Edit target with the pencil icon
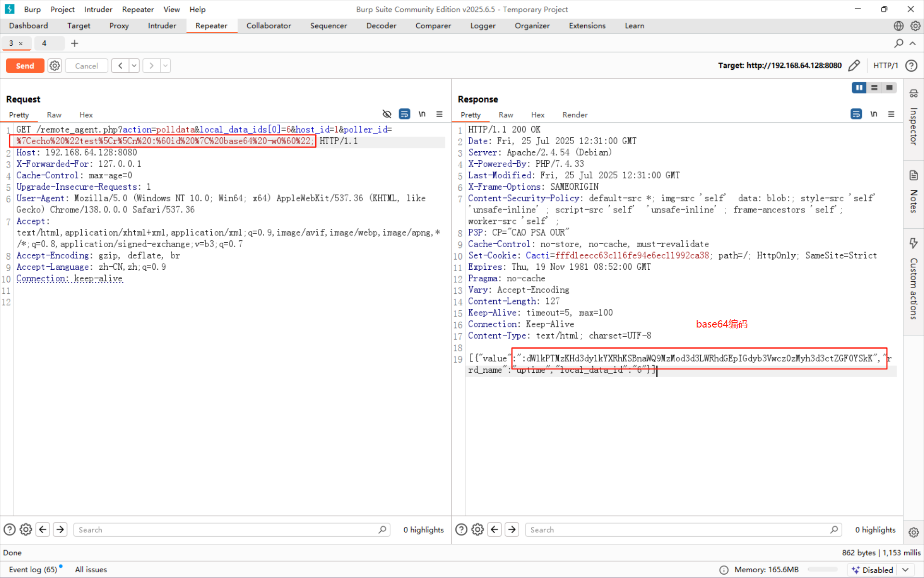The width and height of the screenshot is (924, 578). [854, 66]
